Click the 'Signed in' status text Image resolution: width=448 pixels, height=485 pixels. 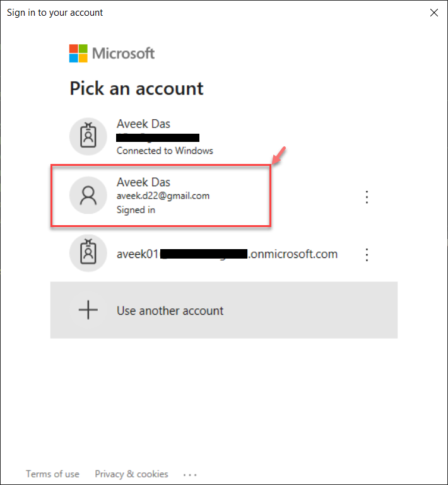(x=136, y=210)
